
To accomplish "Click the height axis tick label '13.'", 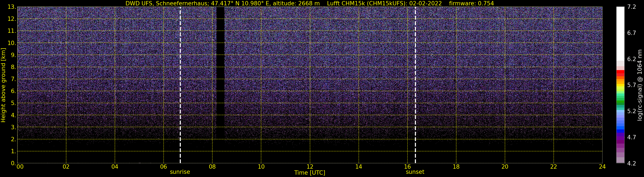I will click(12, 7).
